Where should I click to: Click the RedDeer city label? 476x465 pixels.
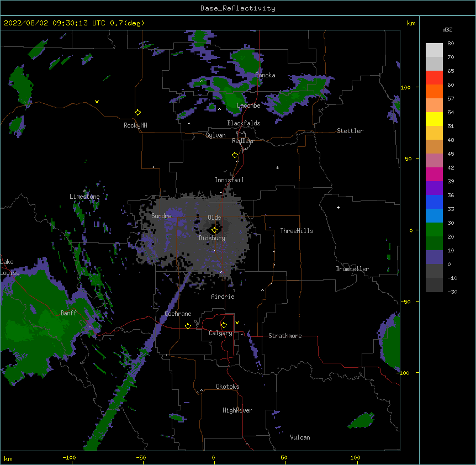tap(243, 141)
